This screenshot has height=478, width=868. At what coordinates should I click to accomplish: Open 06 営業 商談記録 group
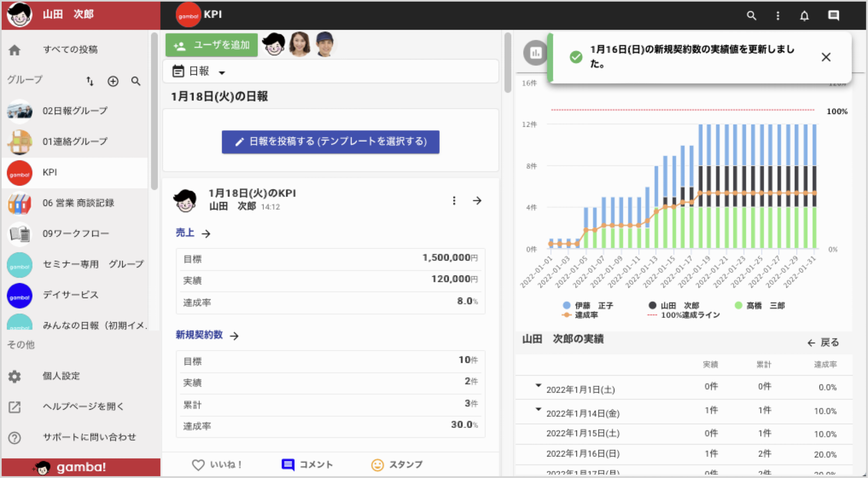75,203
